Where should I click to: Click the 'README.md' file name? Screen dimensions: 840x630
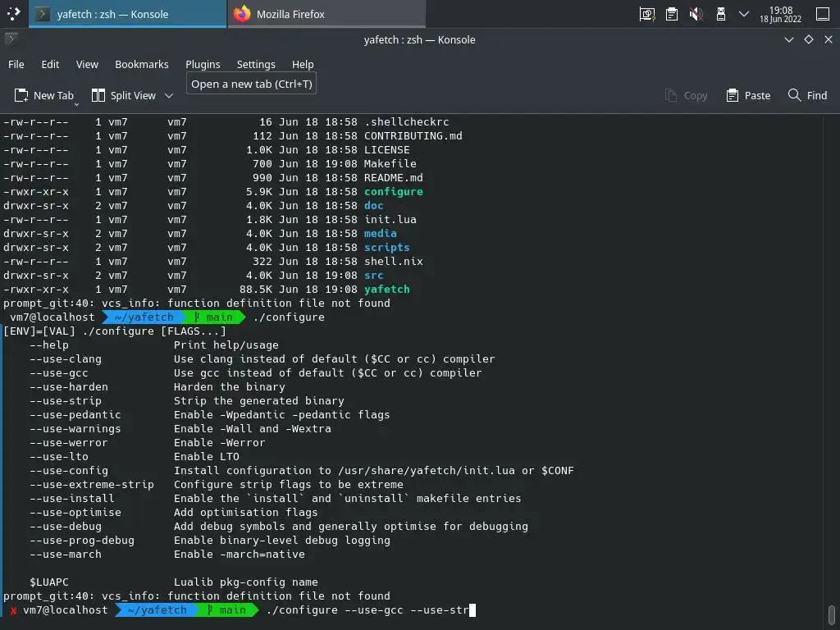(x=393, y=178)
